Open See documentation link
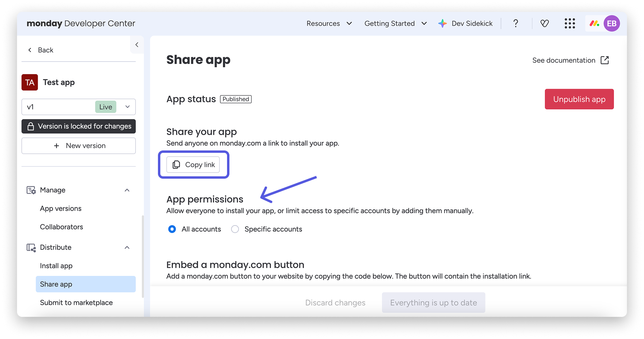Screen dimensions: 644x339 pos(570,60)
